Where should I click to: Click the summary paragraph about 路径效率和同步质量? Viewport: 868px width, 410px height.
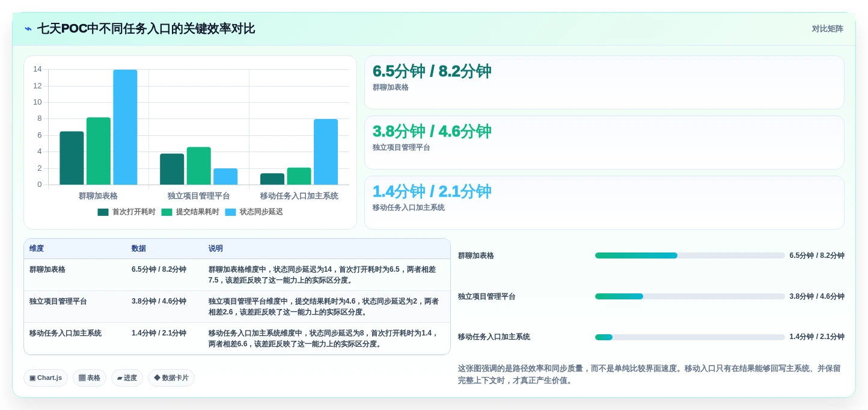pos(649,375)
